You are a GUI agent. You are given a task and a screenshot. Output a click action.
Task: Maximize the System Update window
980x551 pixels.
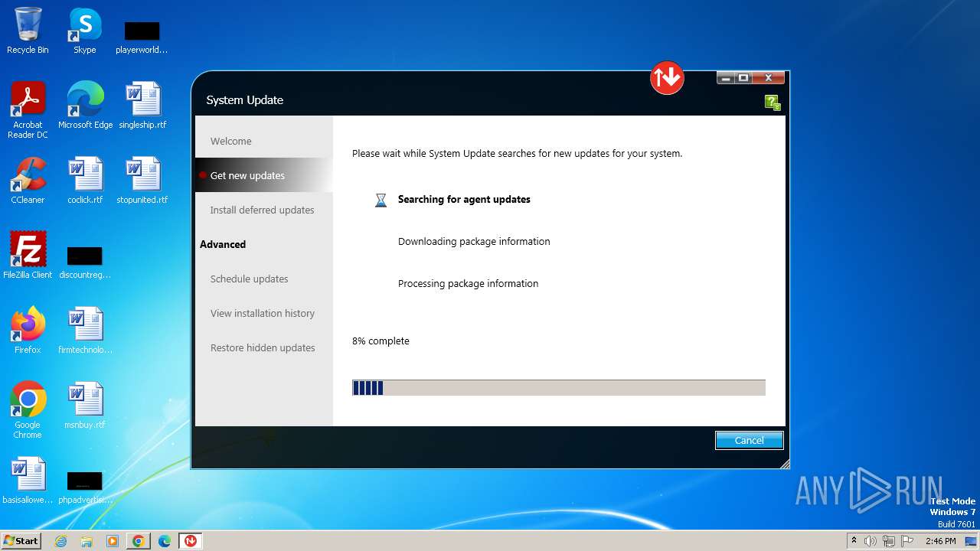click(x=743, y=78)
